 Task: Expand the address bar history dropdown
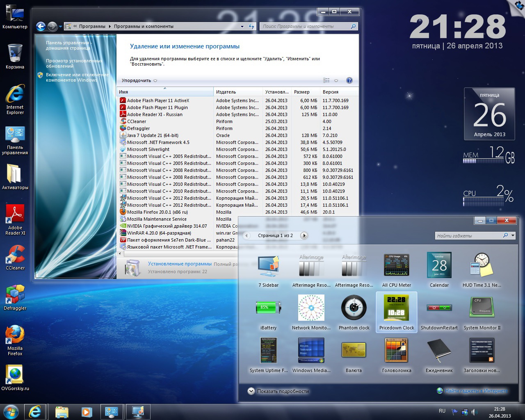[242, 26]
